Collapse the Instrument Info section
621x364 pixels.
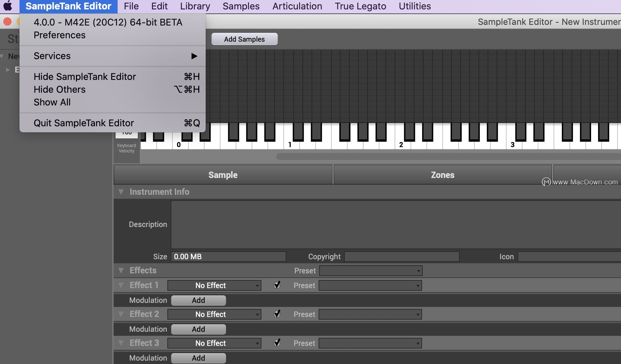coord(121,192)
